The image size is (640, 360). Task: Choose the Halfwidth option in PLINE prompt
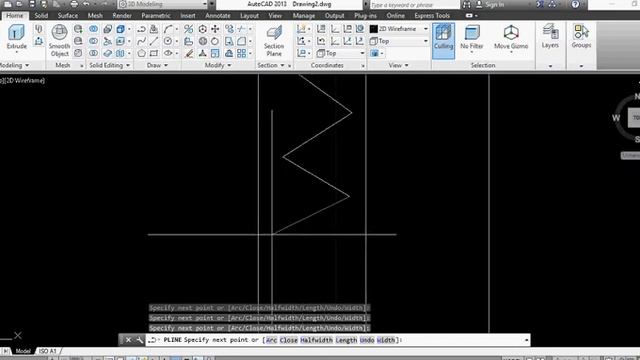pyautogui.click(x=316, y=340)
